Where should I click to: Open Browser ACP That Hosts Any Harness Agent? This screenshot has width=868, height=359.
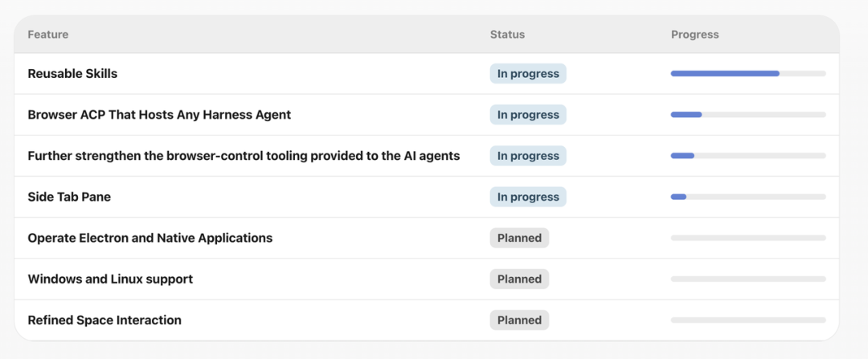click(159, 115)
